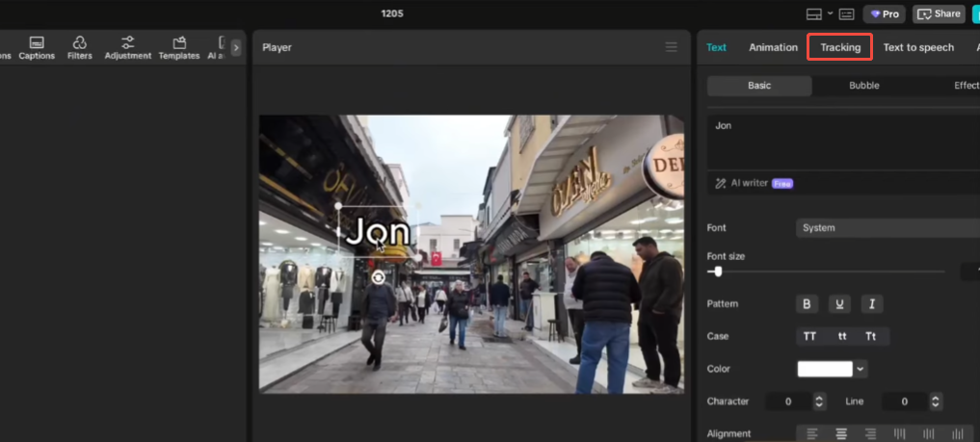Viewport: 980px width, 442px height.
Task: Click the Line spacing value field
Action: click(x=905, y=402)
